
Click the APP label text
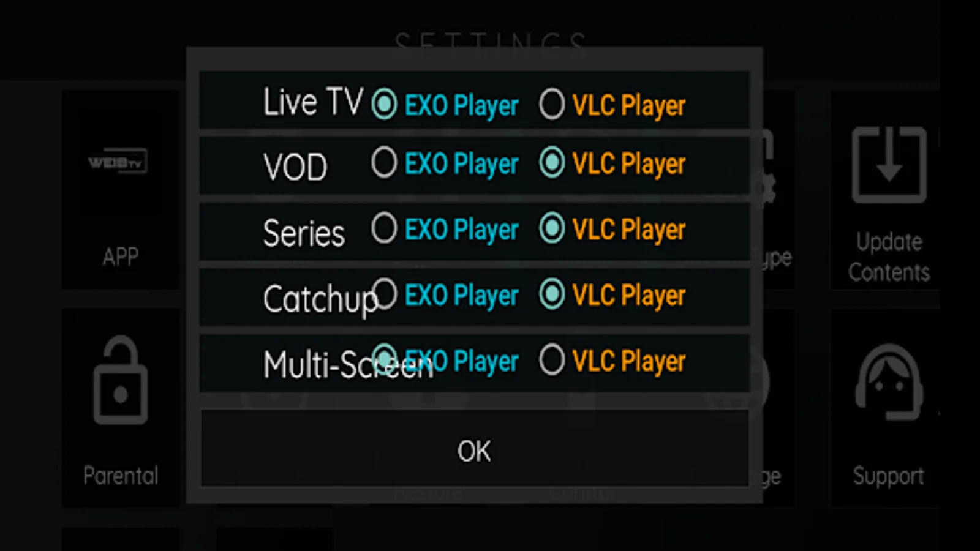point(121,257)
